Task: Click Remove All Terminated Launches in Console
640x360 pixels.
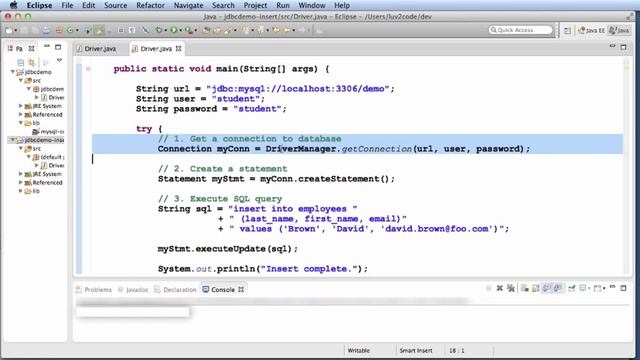Action: [x=511, y=288]
